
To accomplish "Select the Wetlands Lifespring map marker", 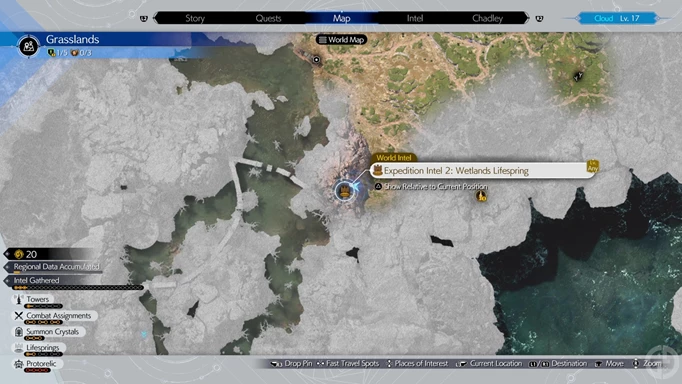I will 344,190.
